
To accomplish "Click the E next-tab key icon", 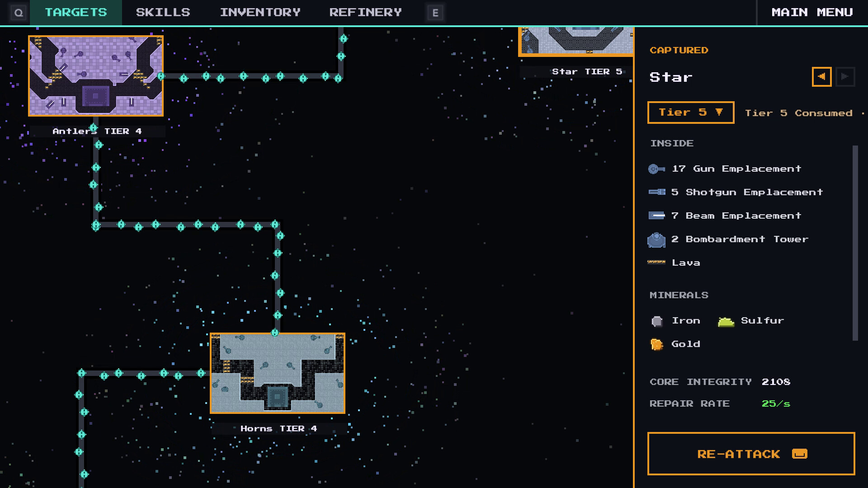I will (435, 13).
